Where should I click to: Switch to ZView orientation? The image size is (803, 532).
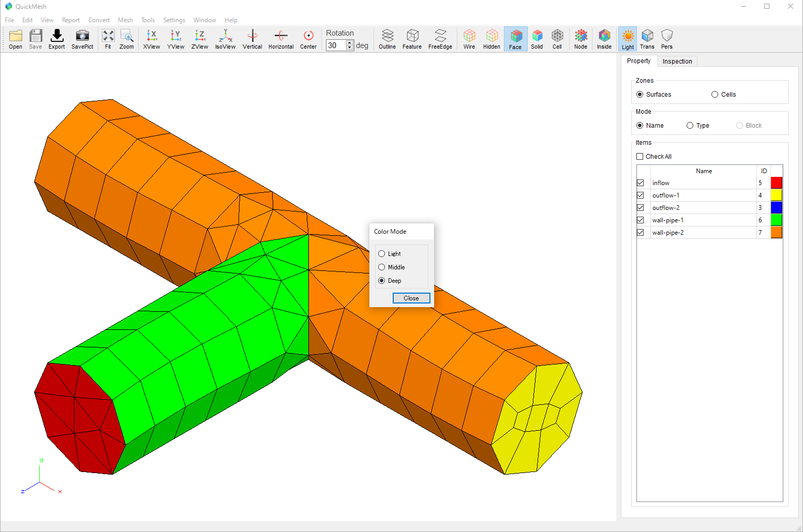200,39
